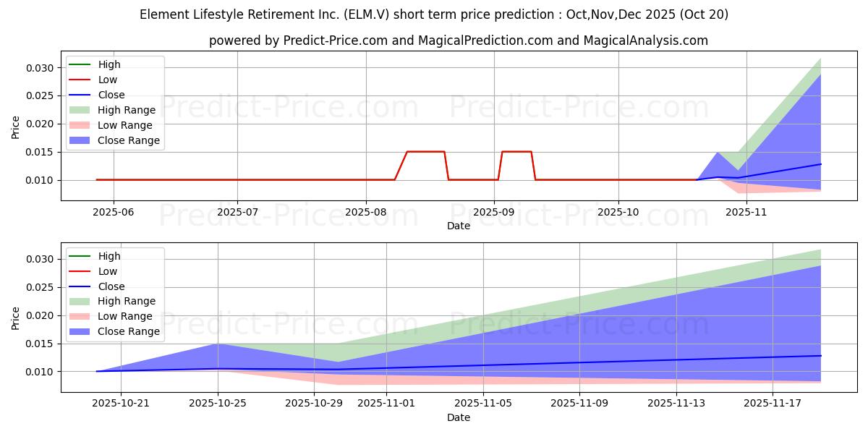
Task: Click the green High Range swatch in top legend
Action: [80, 110]
